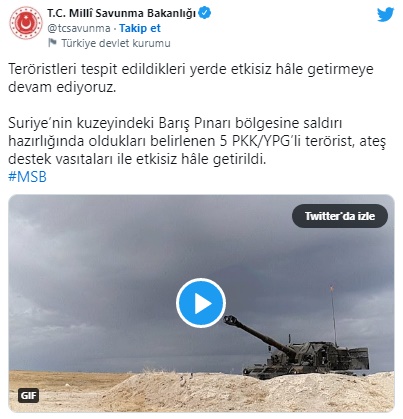
Task: Open the #MSB hashtag
Action: (27, 177)
